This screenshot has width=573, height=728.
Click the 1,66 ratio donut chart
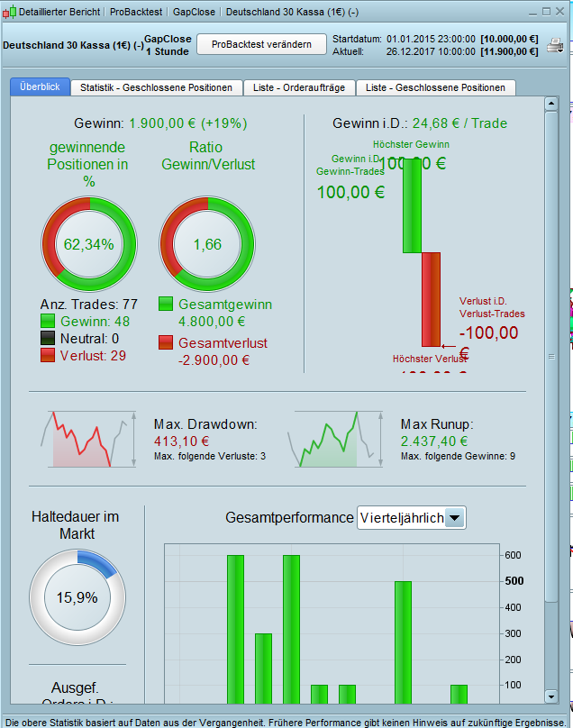click(207, 244)
